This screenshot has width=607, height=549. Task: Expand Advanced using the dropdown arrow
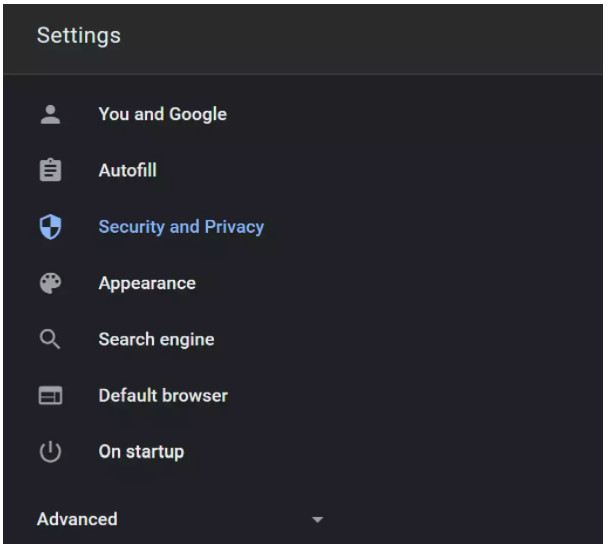(318, 520)
